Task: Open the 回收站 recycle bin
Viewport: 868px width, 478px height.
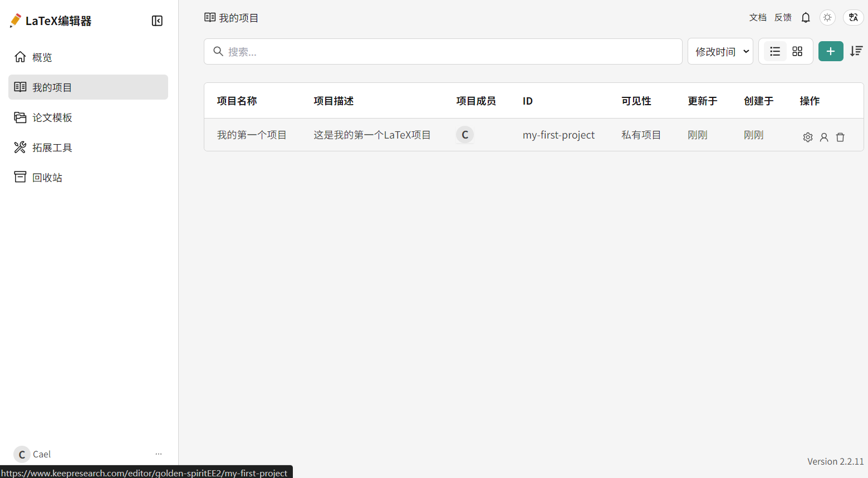Action: pyautogui.click(x=47, y=178)
